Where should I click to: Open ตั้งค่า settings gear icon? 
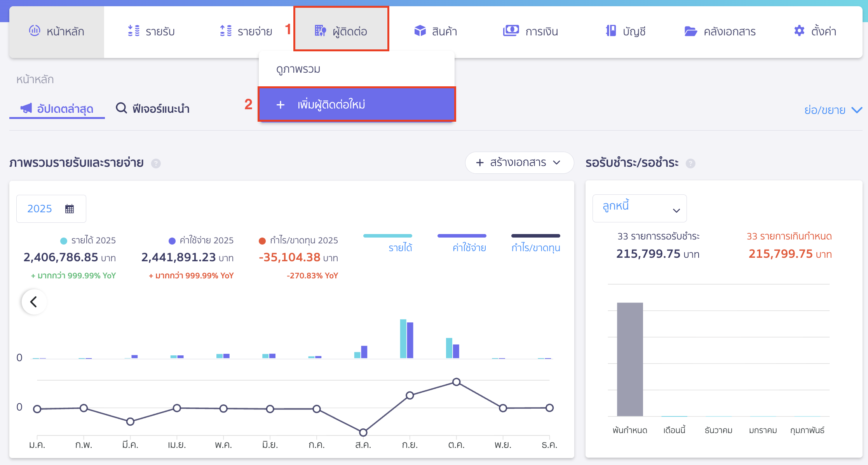[799, 31]
